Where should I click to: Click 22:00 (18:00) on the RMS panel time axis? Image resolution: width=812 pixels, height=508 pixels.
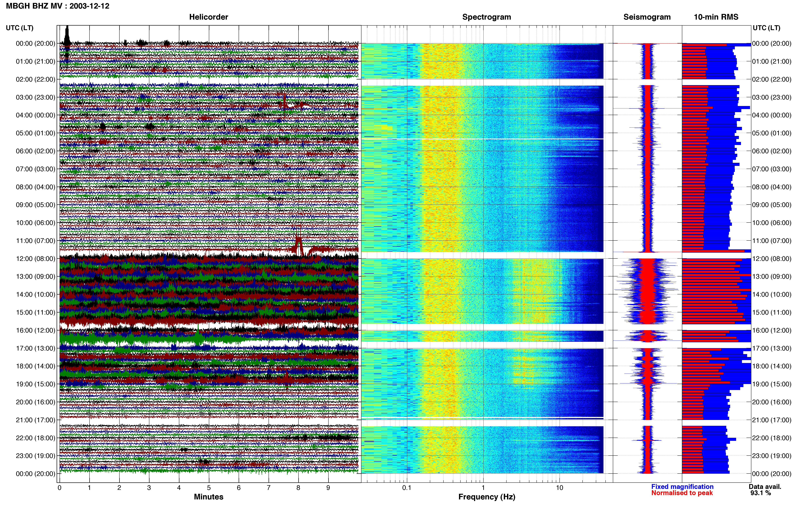pyautogui.click(x=772, y=438)
